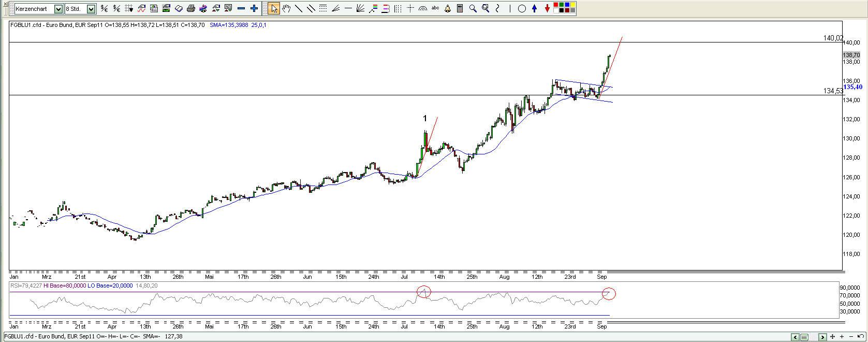Click the green ticker display icon

pyautogui.click(x=166, y=8)
